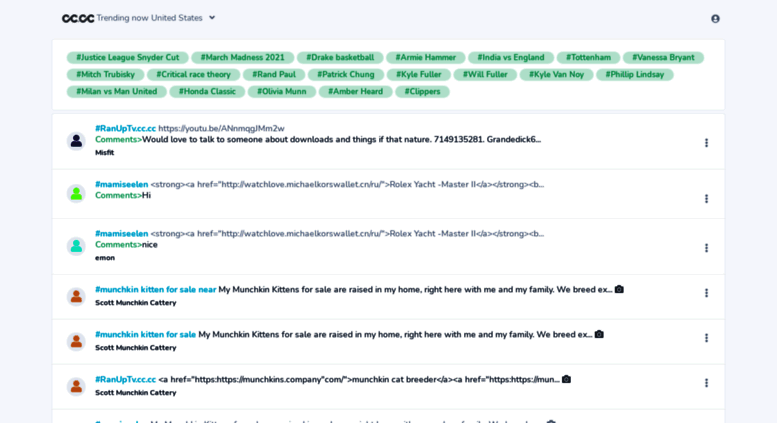Open camera icon on 'munchkin kitten for sale near' post
This screenshot has height=423, width=777.
pyautogui.click(x=619, y=289)
